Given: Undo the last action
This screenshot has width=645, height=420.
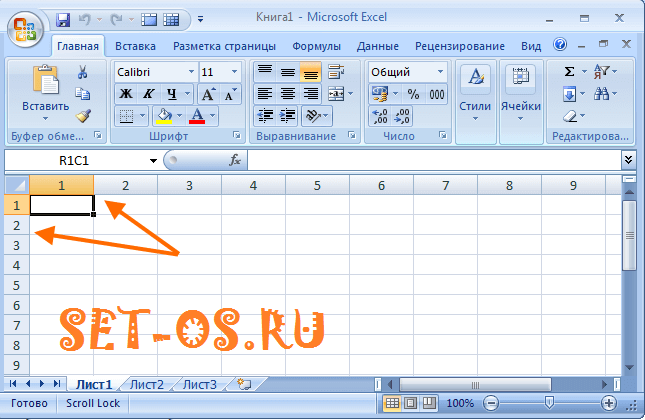Looking at the screenshot, I should [84, 19].
